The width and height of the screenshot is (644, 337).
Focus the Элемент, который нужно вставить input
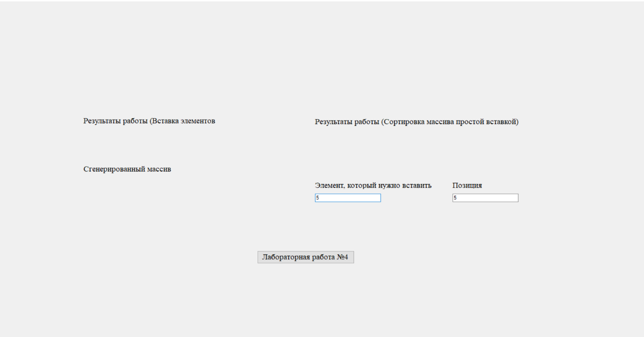click(348, 198)
